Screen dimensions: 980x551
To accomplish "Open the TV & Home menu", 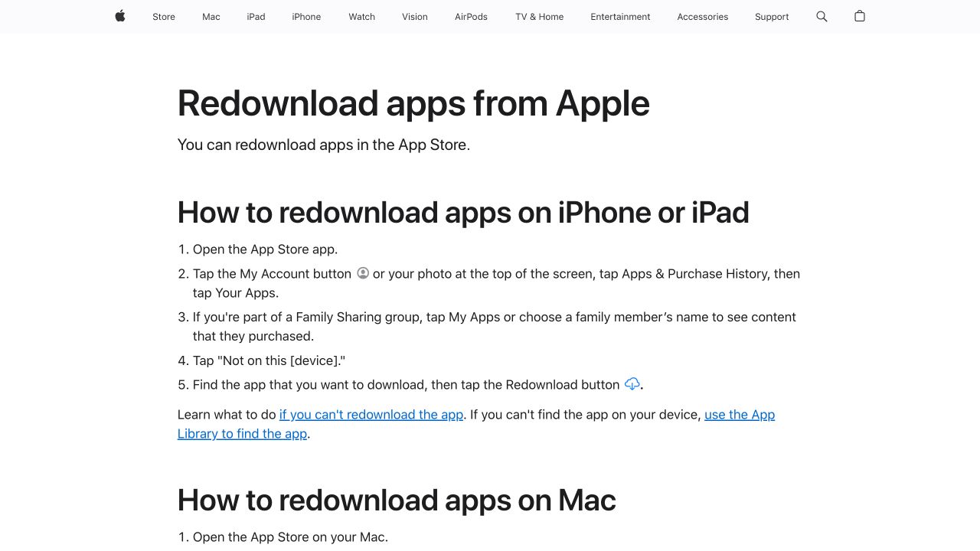I will (x=540, y=17).
